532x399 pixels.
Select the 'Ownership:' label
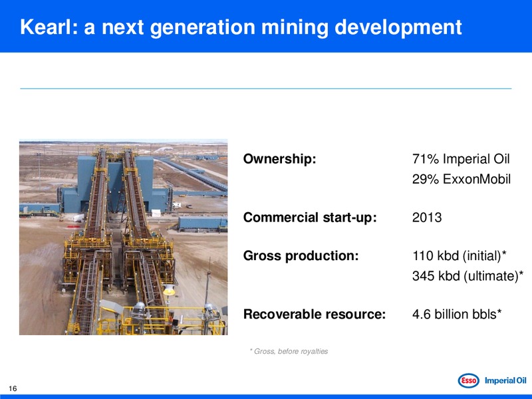279,159
